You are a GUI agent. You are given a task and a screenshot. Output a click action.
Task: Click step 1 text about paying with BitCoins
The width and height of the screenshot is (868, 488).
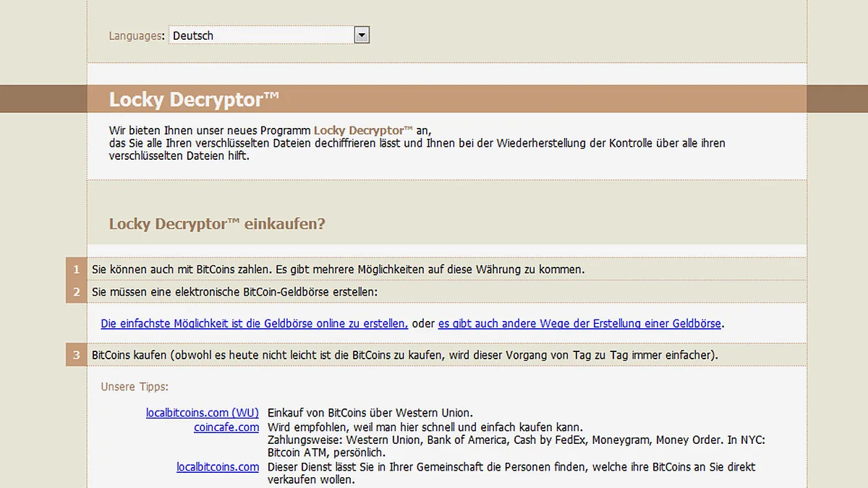coord(338,269)
